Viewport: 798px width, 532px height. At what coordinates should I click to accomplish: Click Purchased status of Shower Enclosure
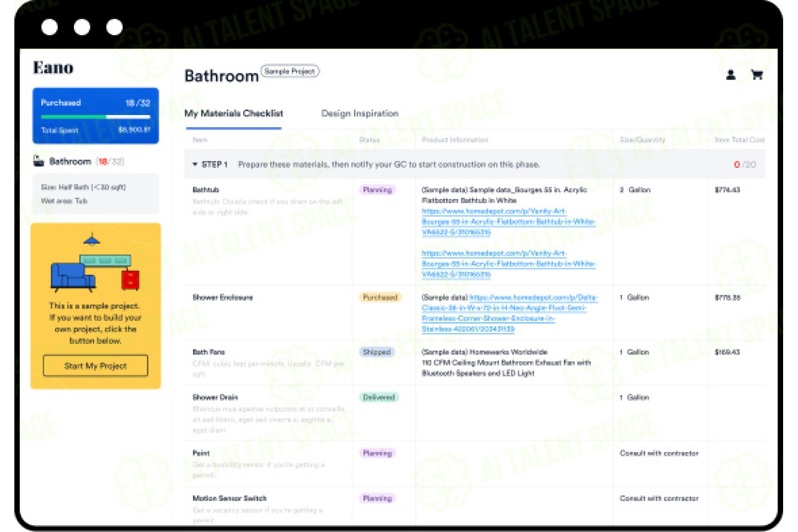coord(380,297)
